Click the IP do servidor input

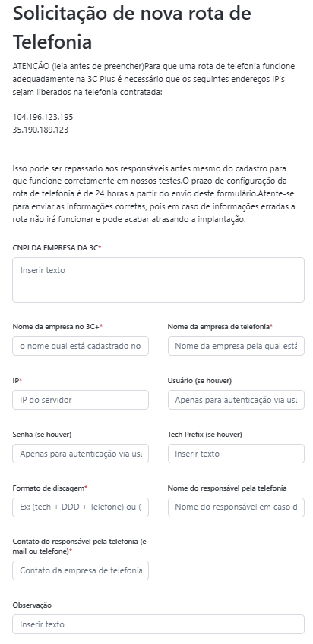[x=81, y=400]
